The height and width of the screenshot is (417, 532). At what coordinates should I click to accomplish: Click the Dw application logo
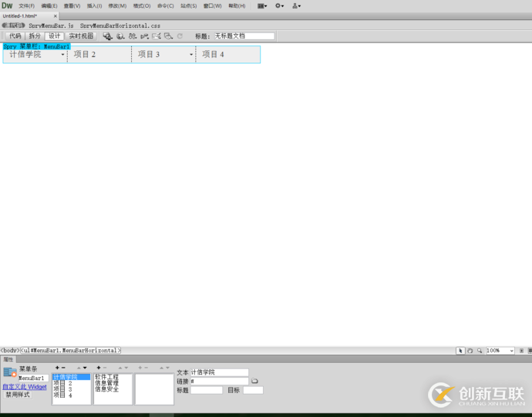tap(7, 5)
